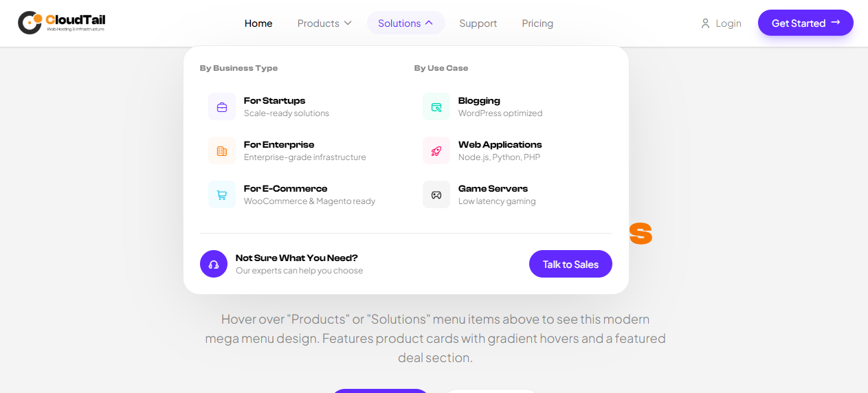Click the headset support icon

214,264
